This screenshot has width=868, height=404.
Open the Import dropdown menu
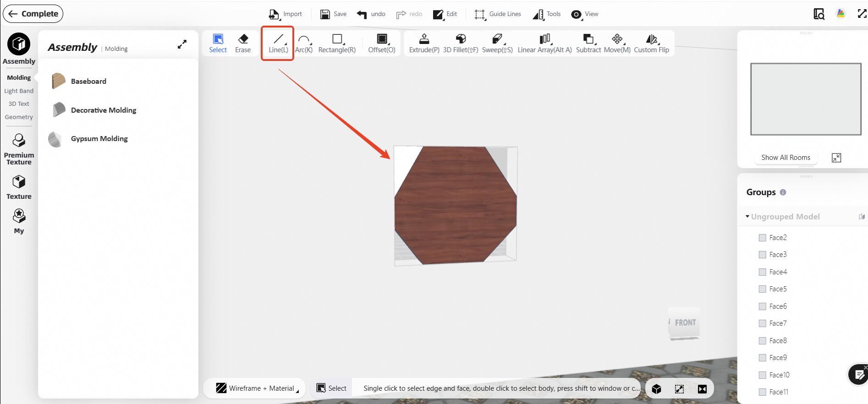point(285,14)
